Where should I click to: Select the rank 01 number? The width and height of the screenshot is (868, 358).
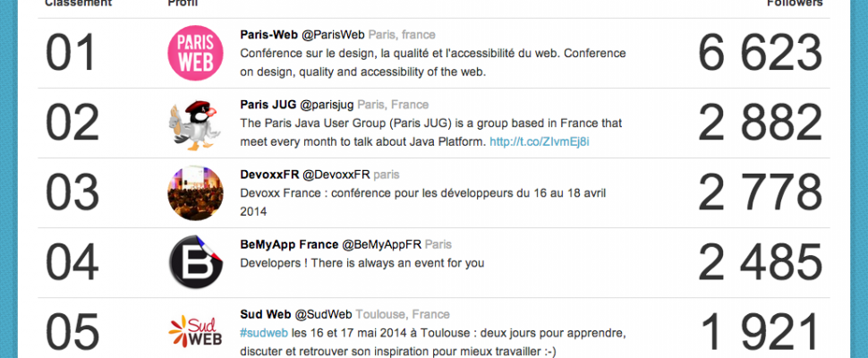tap(71, 53)
